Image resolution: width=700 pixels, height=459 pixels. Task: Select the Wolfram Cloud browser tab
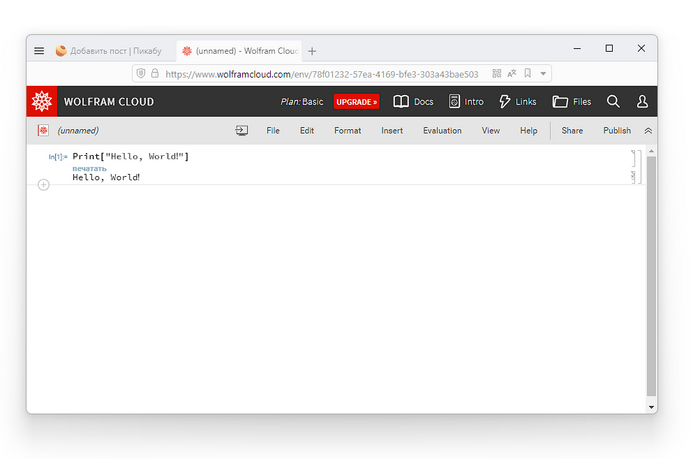239,51
